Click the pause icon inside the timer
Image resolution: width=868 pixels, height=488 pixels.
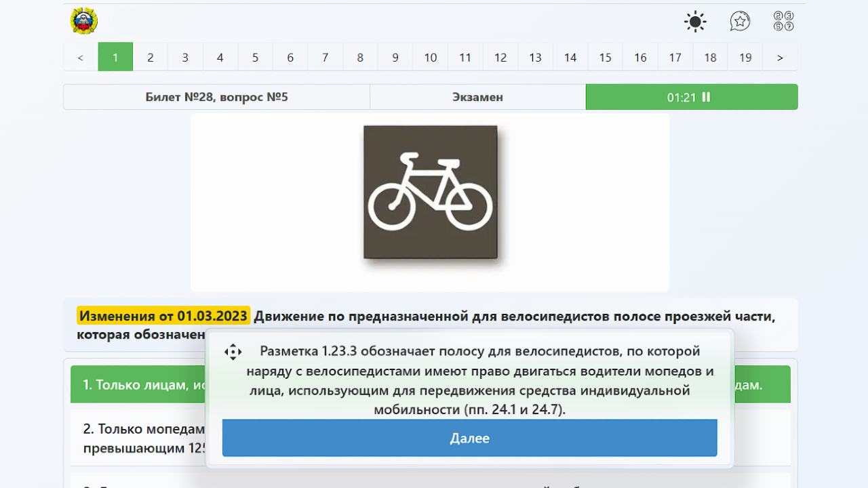(705, 97)
